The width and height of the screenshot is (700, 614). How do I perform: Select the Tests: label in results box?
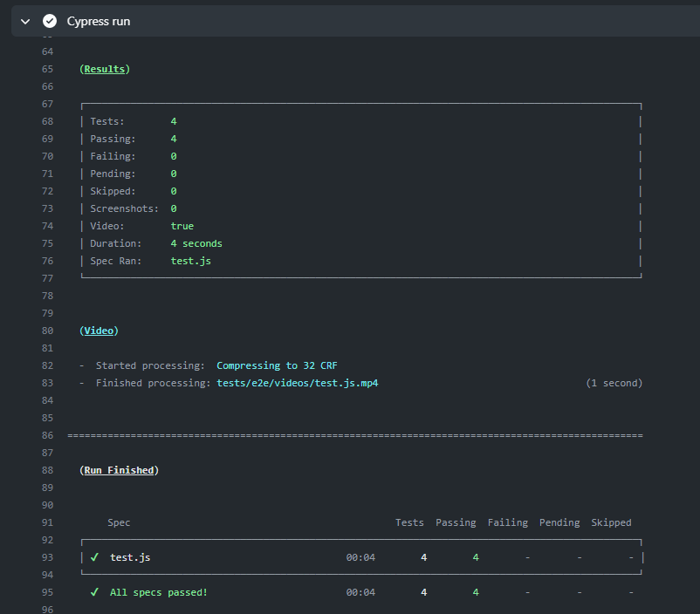point(107,121)
